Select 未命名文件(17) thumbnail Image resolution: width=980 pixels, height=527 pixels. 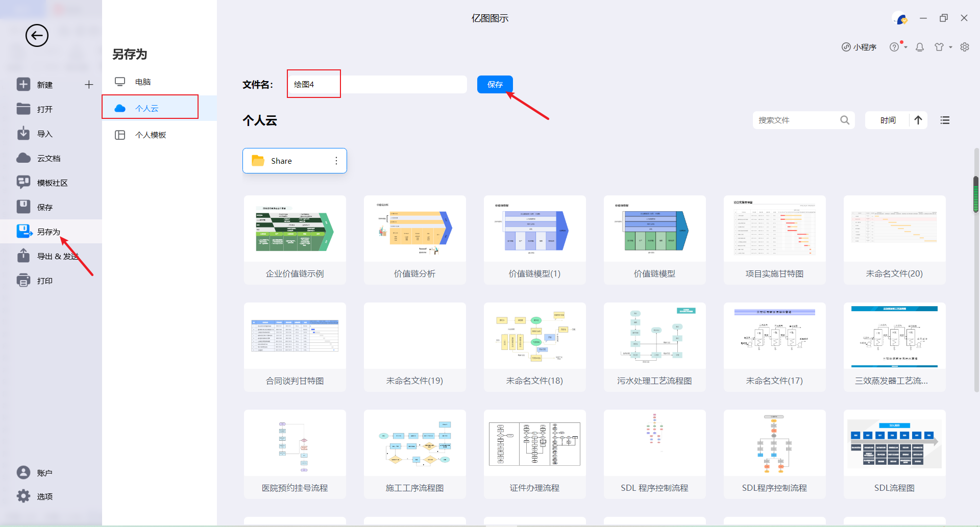pyautogui.click(x=775, y=347)
